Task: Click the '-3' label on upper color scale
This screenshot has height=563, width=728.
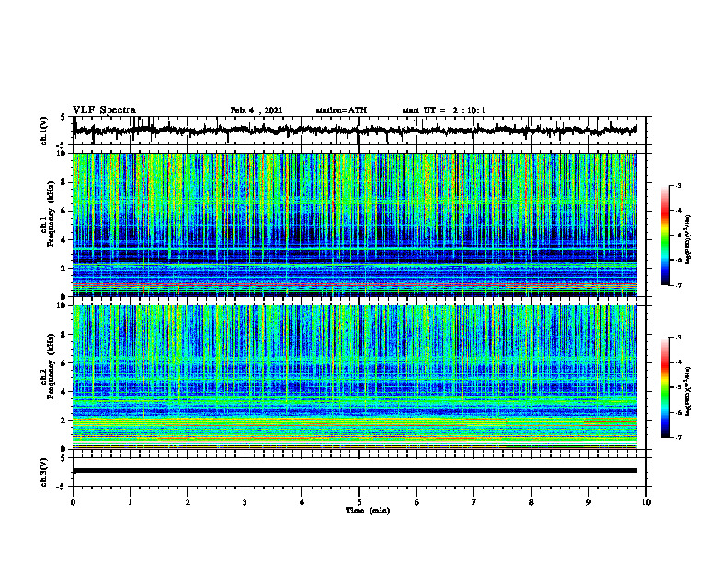Action: tap(677, 185)
